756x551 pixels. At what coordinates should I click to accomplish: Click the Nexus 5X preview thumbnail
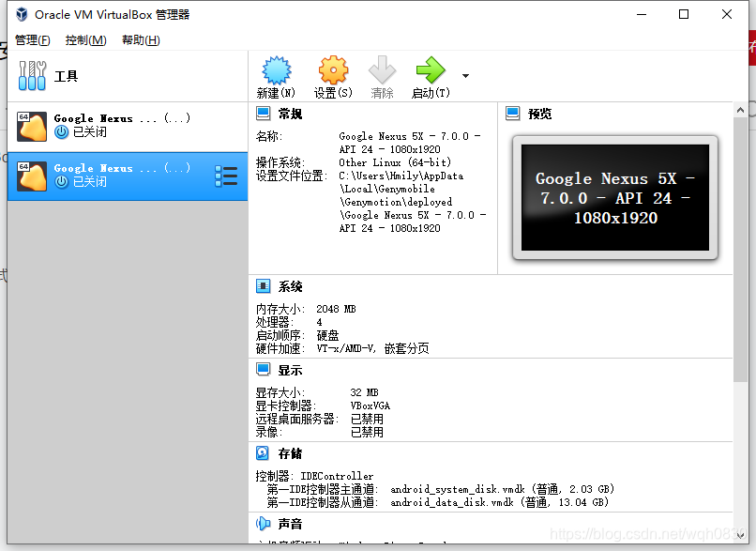(x=615, y=198)
